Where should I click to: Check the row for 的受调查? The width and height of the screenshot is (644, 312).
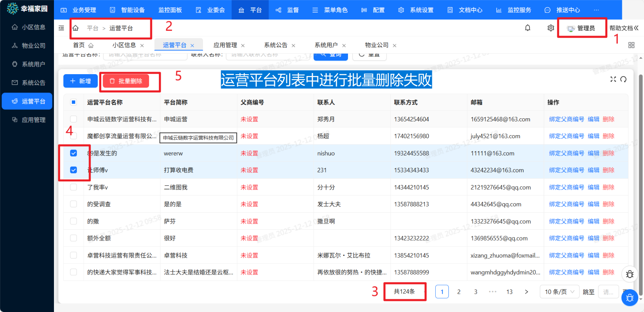click(73, 204)
